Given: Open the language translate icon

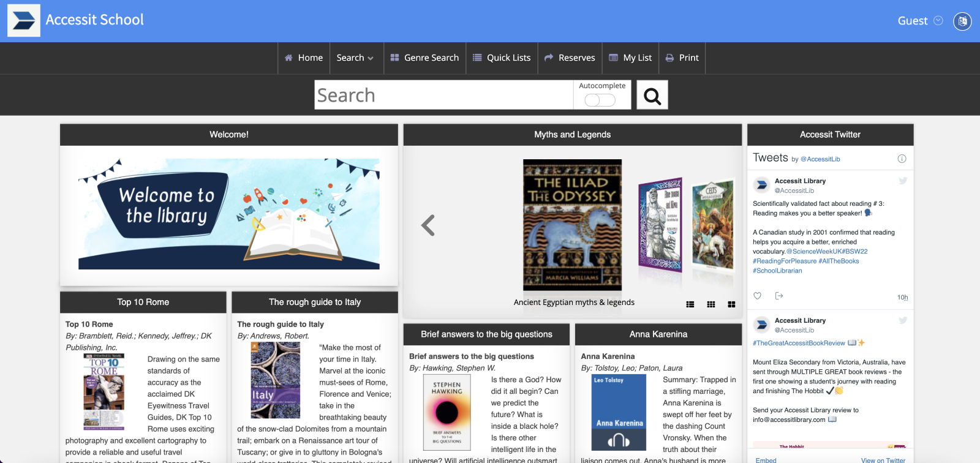Looking at the screenshot, I should click(962, 21).
